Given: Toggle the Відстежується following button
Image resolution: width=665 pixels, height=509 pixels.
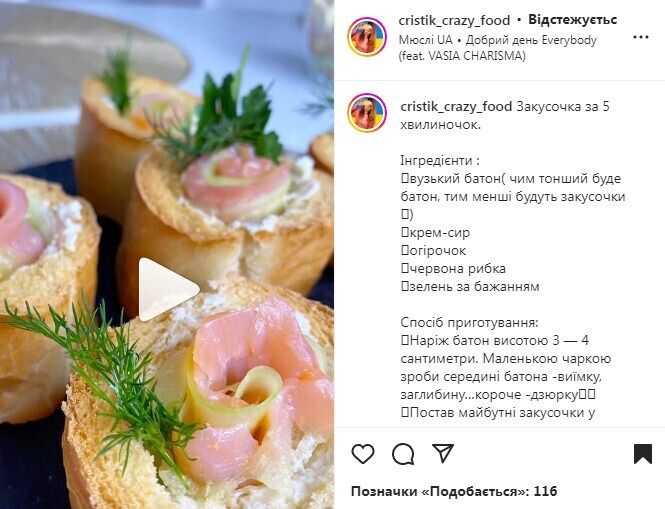Looking at the screenshot, I should pyautogui.click(x=573, y=20).
